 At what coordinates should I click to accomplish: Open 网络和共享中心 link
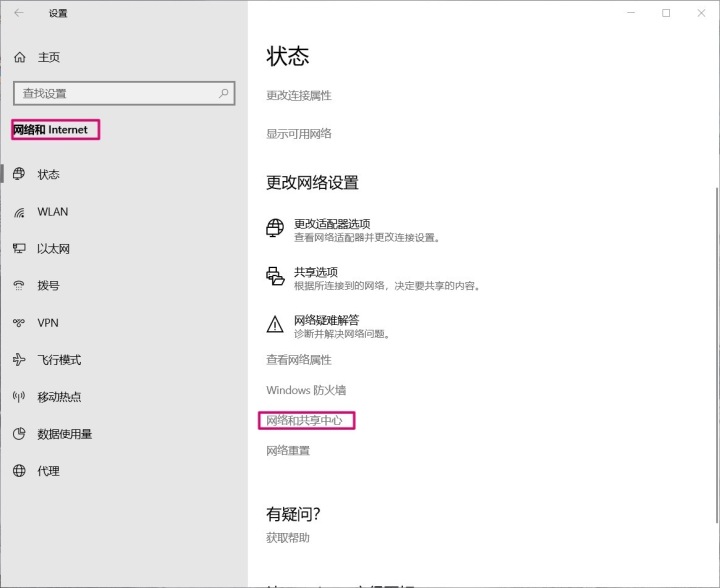[x=304, y=420]
